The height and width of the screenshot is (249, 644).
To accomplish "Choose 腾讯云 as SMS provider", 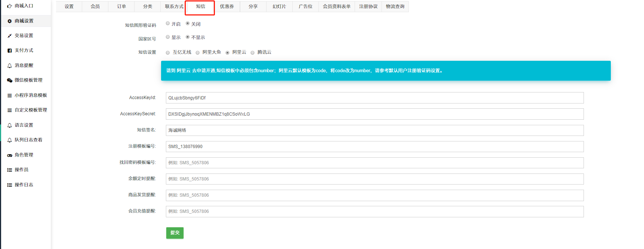I will coord(253,53).
